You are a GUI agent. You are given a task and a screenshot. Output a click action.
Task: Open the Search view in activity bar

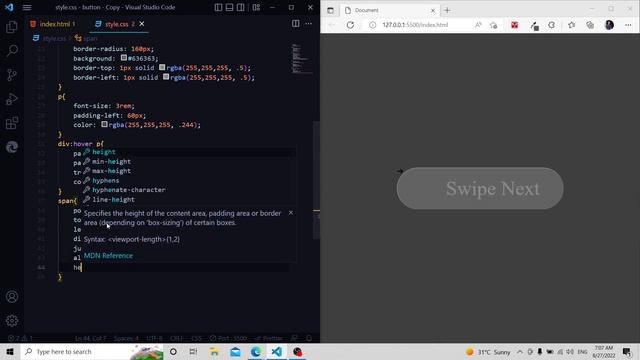[12, 51]
